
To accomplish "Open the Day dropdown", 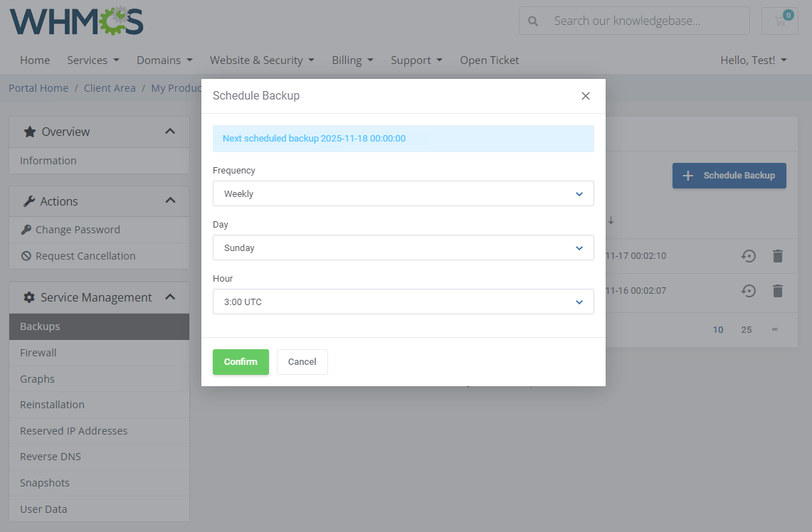I will (404, 248).
